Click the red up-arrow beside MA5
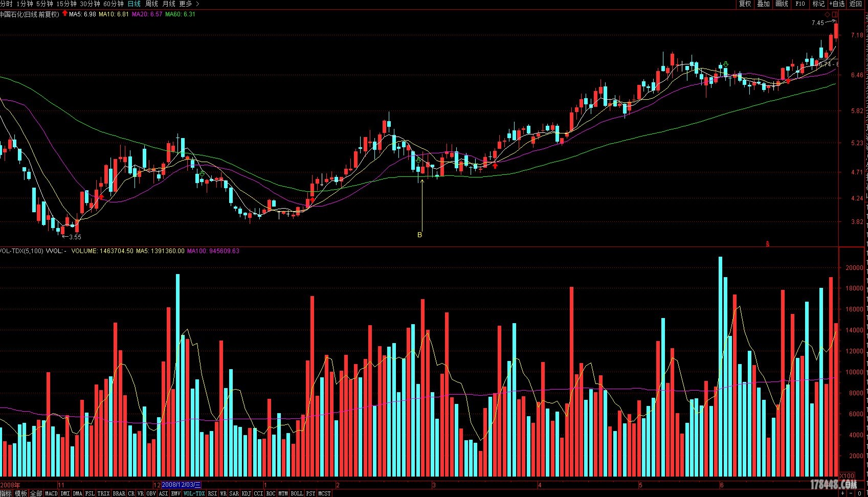 65,14
